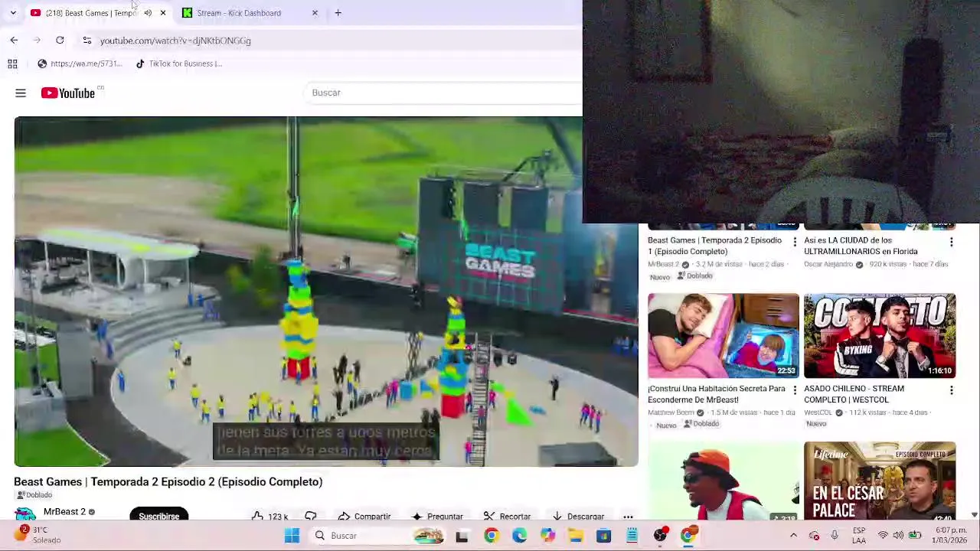Open the Windows Start menu
The image size is (980, 551).
[292, 536]
